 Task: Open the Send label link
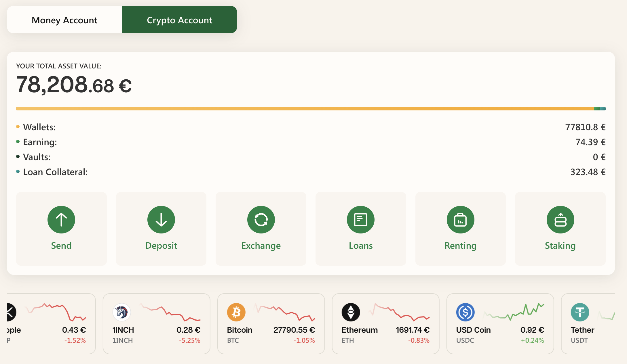click(x=61, y=246)
